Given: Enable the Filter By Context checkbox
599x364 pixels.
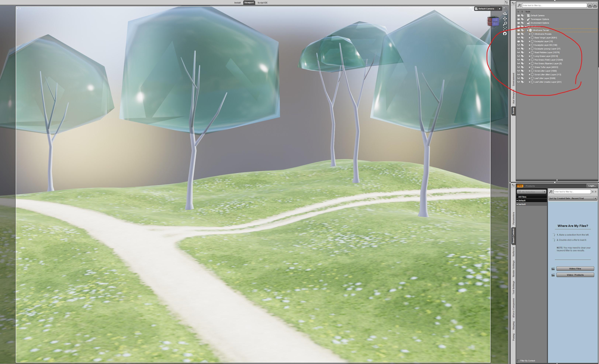Looking at the screenshot, I should 518,361.
